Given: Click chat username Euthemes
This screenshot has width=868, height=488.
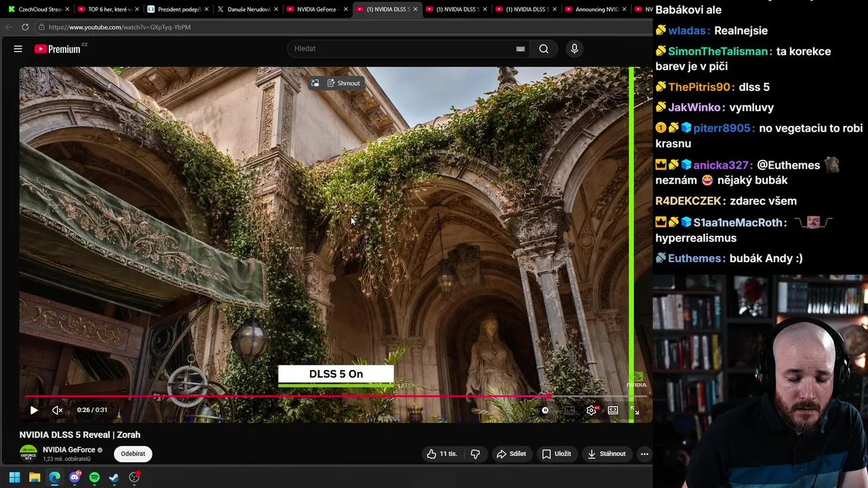Looking at the screenshot, I should (x=694, y=258).
